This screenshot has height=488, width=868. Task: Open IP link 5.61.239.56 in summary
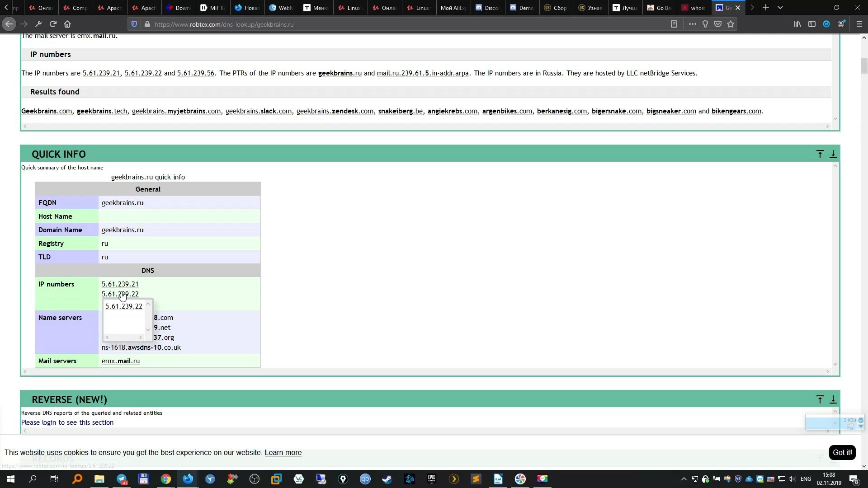pyautogui.click(x=196, y=73)
